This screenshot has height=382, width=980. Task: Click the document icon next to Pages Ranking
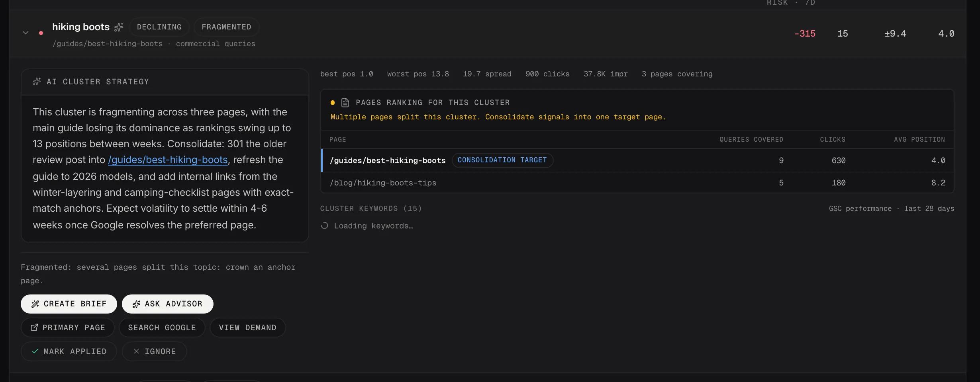pyautogui.click(x=345, y=103)
